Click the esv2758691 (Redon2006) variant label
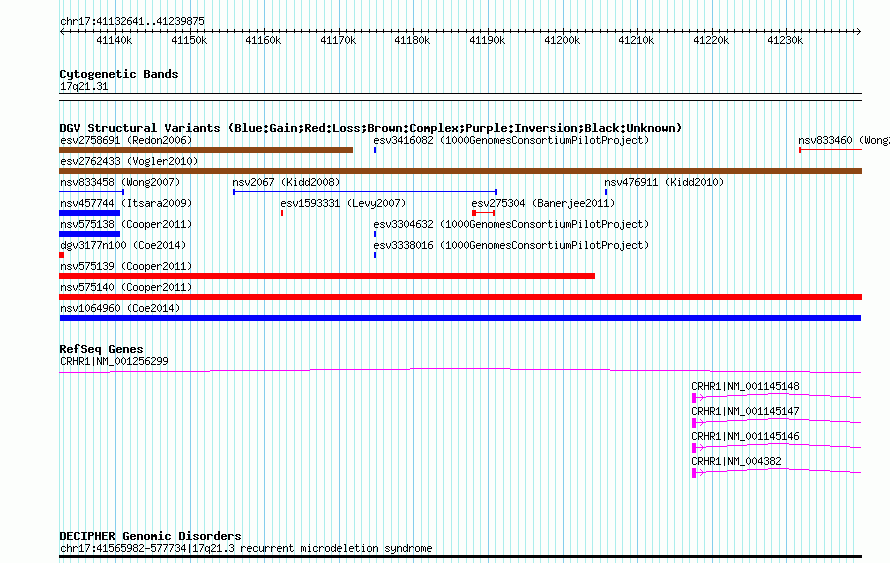 pos(126,140)
